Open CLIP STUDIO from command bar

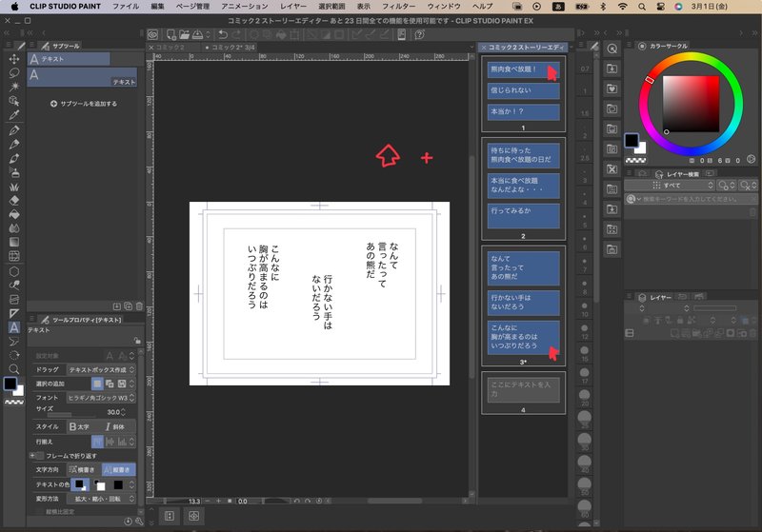pos(152,34)
